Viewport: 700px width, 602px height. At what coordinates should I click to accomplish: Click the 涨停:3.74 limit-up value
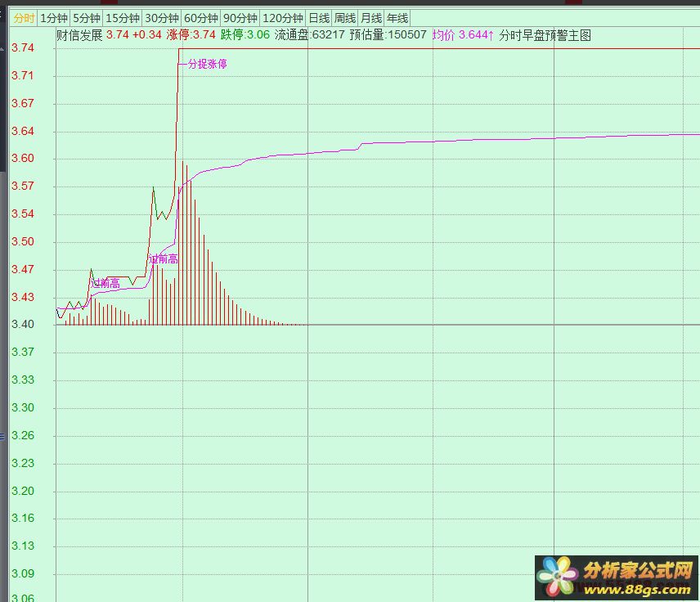[x=191, y=35]
